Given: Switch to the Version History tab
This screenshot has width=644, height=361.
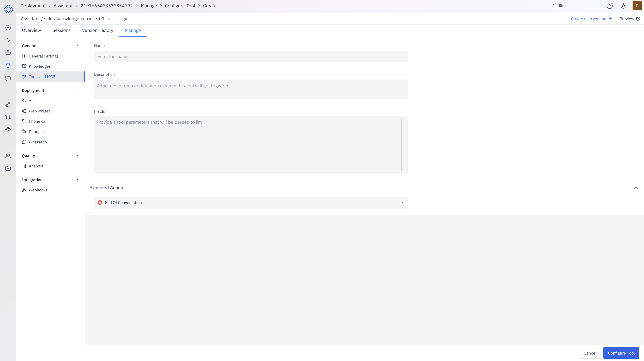Looking at the screenshot, I should tap(97, 30).
